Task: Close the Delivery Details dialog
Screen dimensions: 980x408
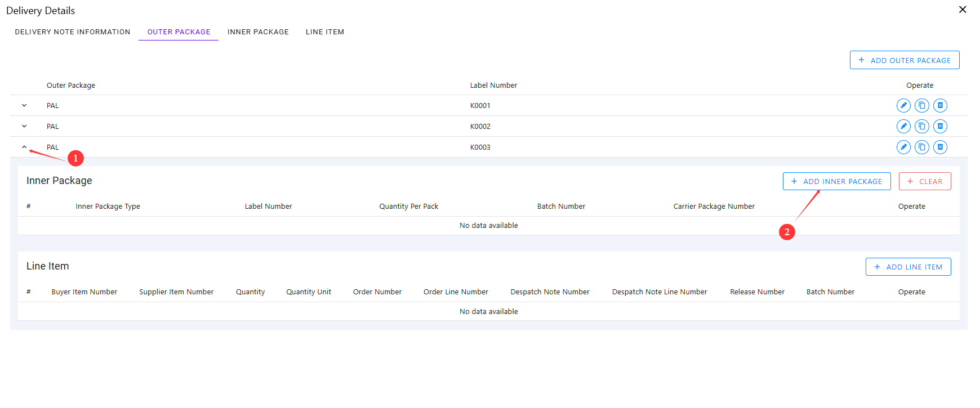Action: (x=963, y=10)
